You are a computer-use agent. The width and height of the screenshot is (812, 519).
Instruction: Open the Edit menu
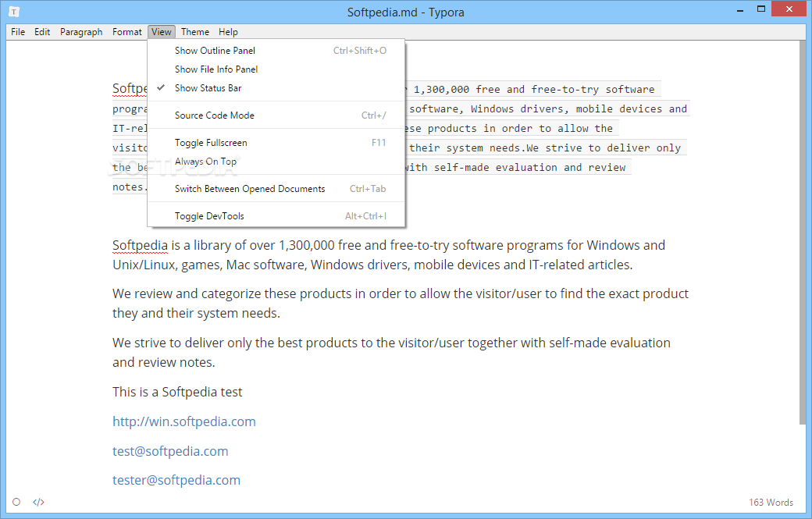(x=42, y=31)
